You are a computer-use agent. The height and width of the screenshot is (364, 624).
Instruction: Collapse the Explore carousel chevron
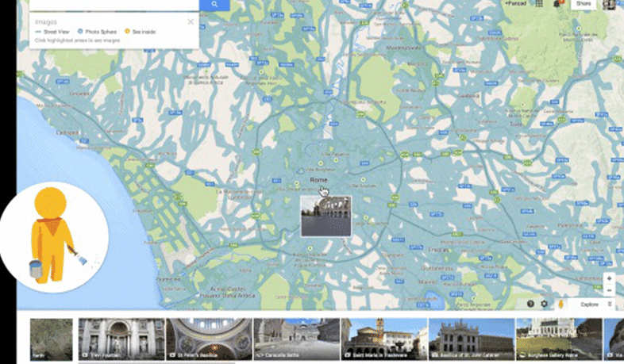tap(609, 304)
